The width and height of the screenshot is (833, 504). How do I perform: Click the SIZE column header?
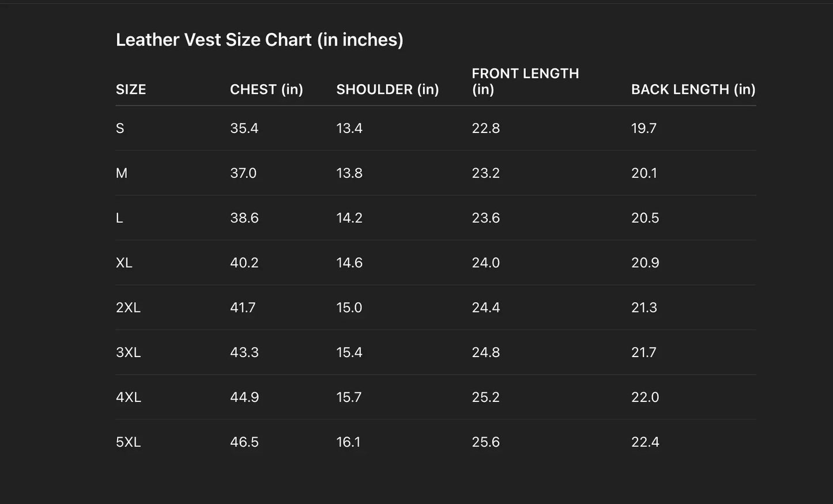[131, 89]
